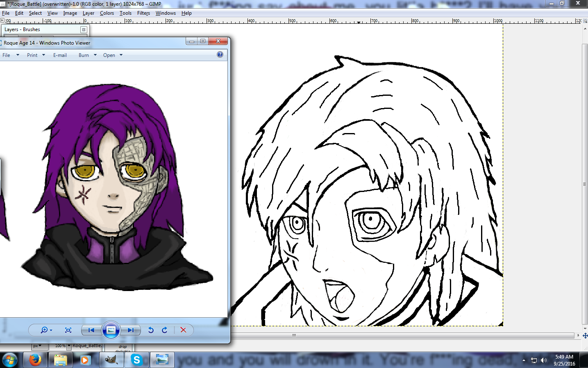This screenshot has width=588, height=368.
Task: Maximize the Photo Viewer window
Action: [x=203, y=41]
